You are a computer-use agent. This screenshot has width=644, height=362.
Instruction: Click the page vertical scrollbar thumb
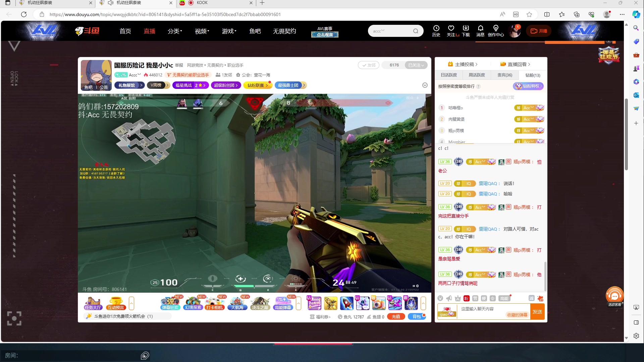(x=626, y=134)
